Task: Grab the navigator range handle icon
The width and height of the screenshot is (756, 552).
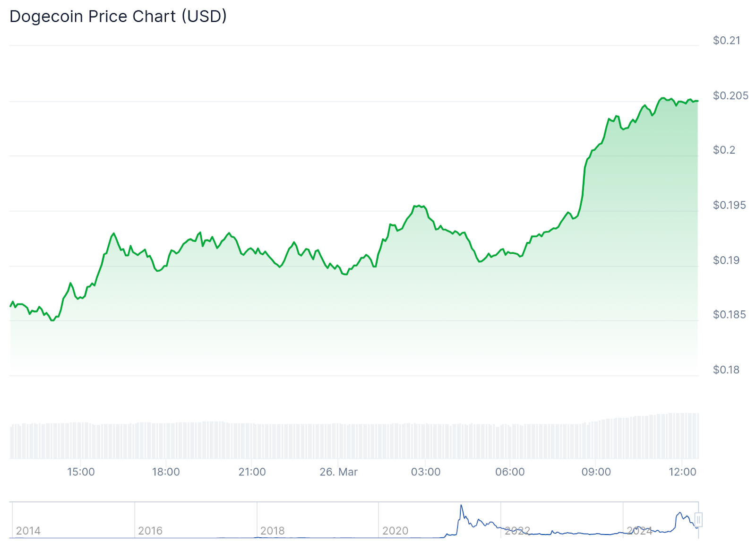Action: 698,520
